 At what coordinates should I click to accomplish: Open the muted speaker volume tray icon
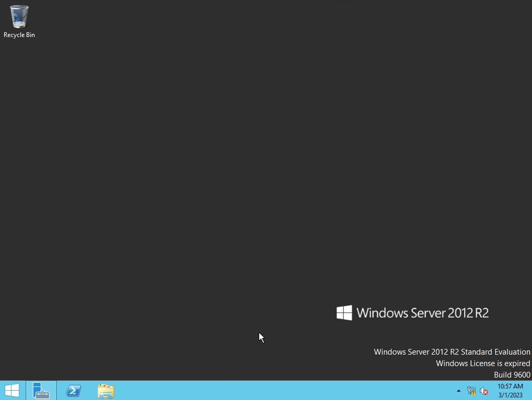click(484, 391)
